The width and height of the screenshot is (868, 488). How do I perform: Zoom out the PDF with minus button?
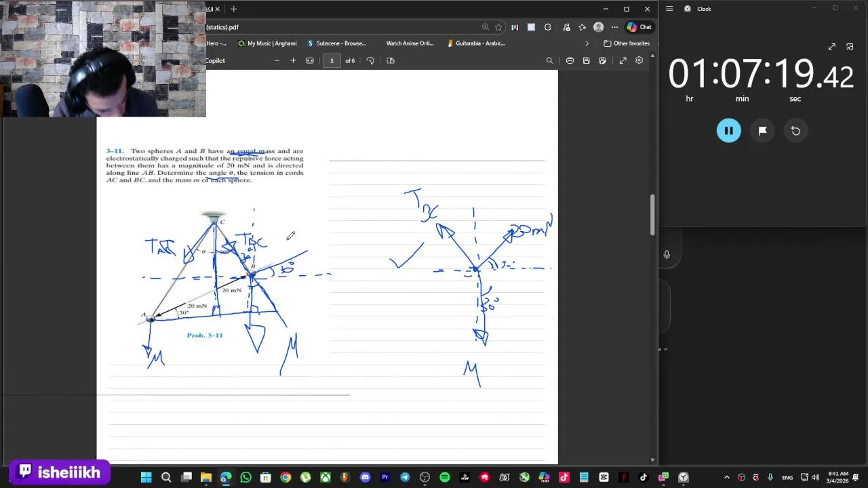[277, 60]
